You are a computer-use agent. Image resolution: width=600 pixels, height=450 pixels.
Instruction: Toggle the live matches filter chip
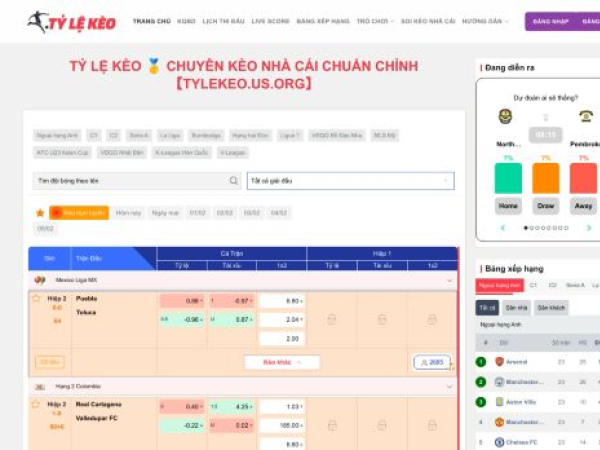(x=78, y=213)
